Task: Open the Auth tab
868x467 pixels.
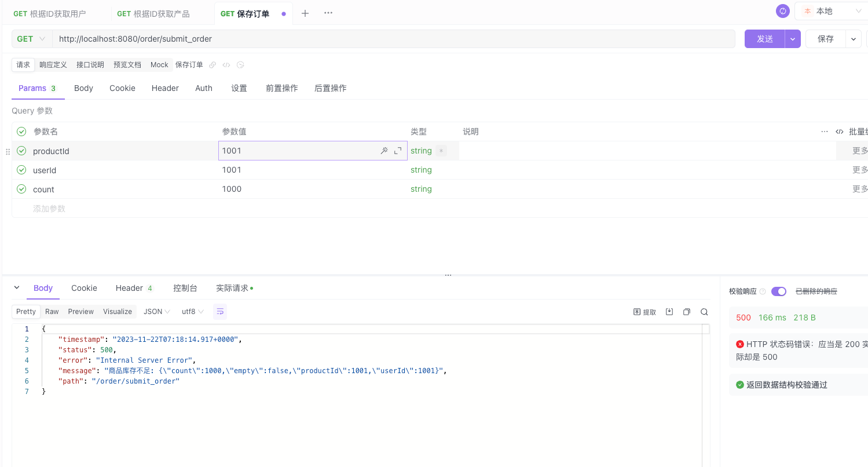Action: pos(204,88)
